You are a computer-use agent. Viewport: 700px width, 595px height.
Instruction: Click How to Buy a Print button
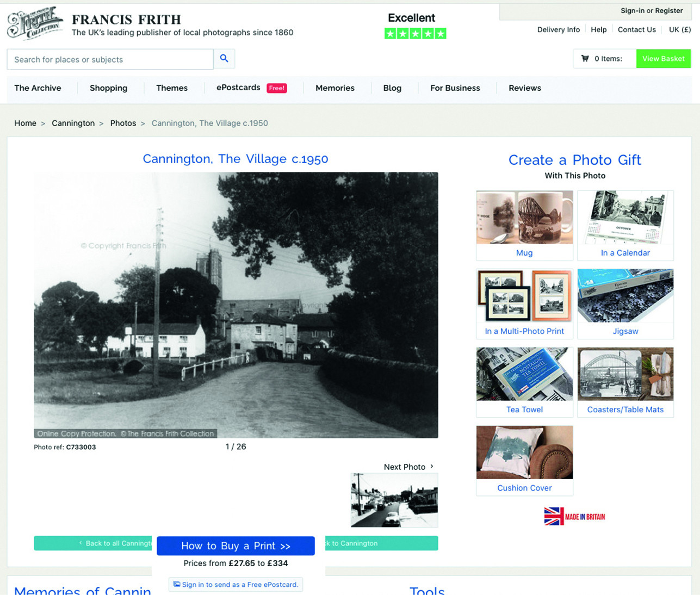pos(236,546)
